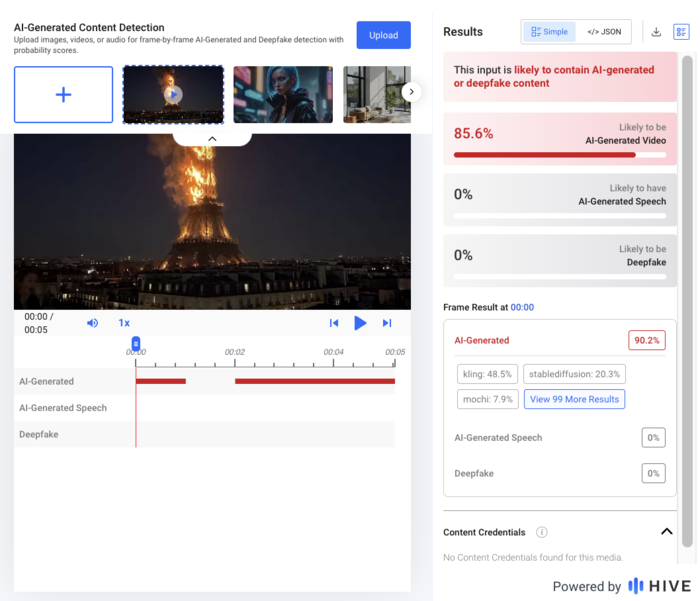The height and width of the screenshot is (601, 700).
Task: Switch results to JSON view
Action: (604, 32)
